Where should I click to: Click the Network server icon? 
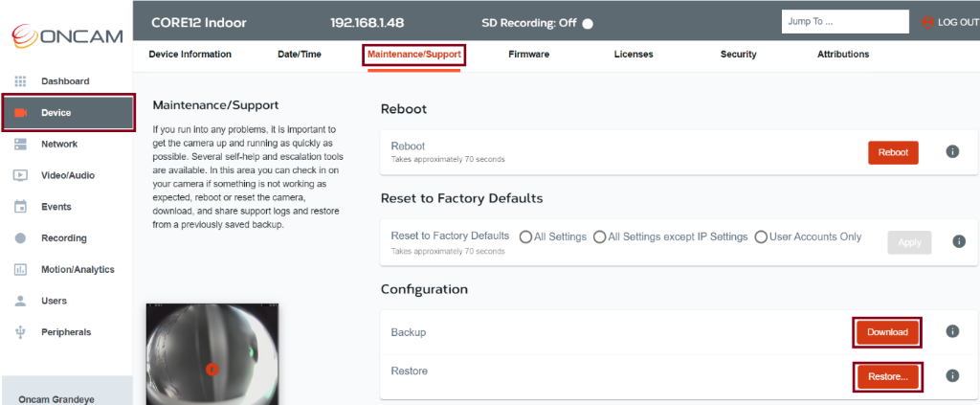pyautogui.click(x=21, y=145)
